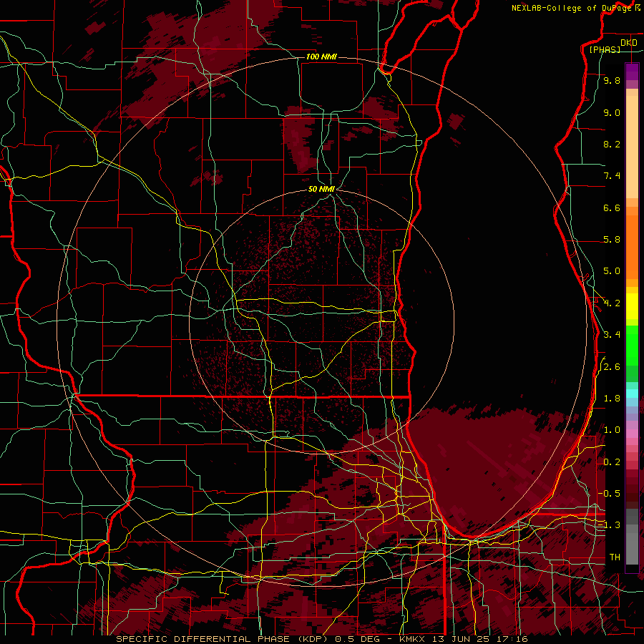Click the NEXLAB-College of DuPage credit text
Viewport: 644px width, 644px height.
(571, 8)
